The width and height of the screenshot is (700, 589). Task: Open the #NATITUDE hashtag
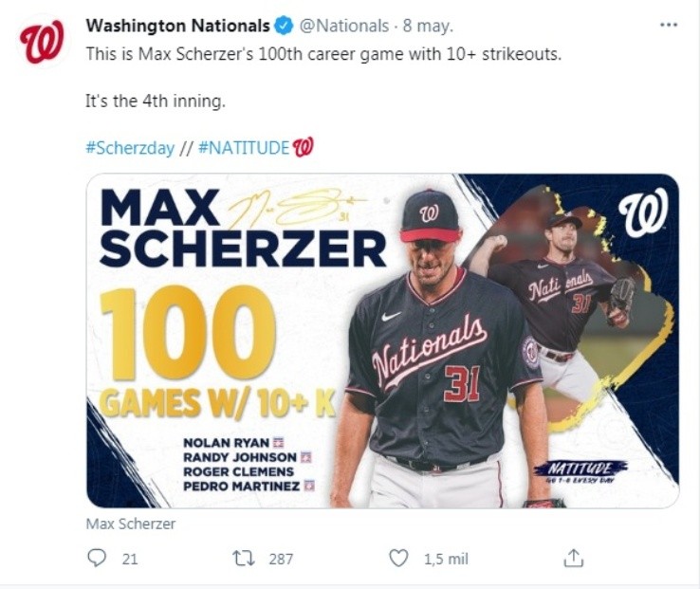coord(244,147)
